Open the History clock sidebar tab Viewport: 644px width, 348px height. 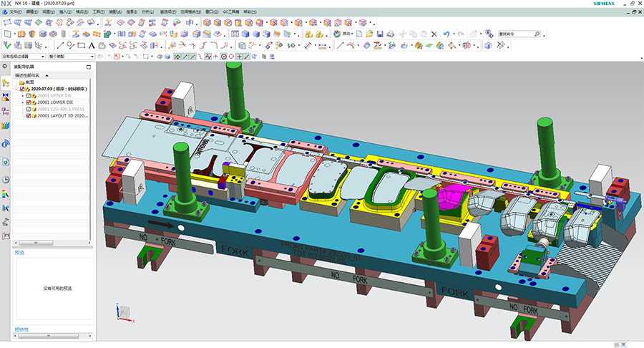click(6, 179)
